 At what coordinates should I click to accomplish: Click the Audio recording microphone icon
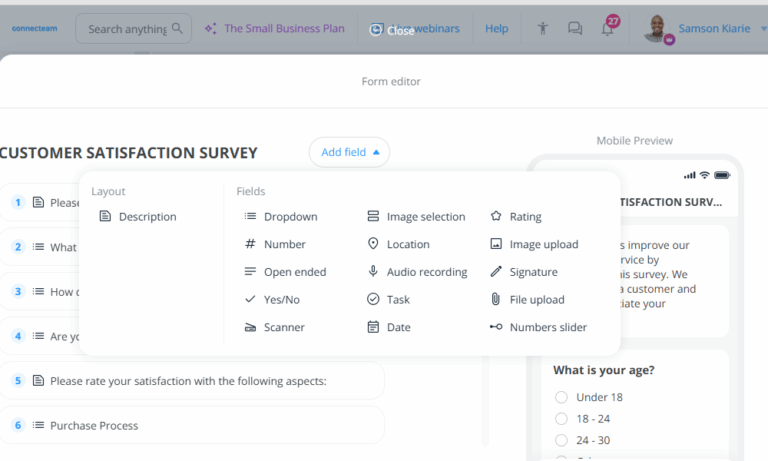(x=373, y=271)
